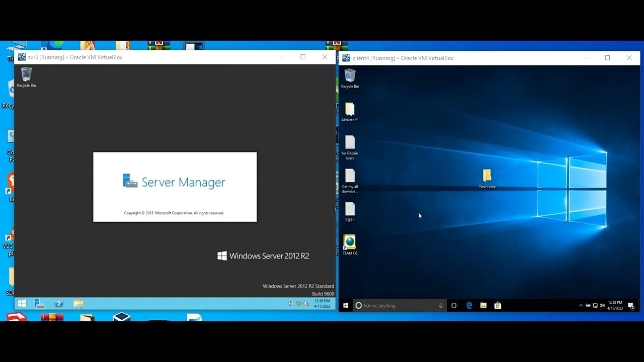Click client4 tray volume speaker icon

(x=602, y=305)
